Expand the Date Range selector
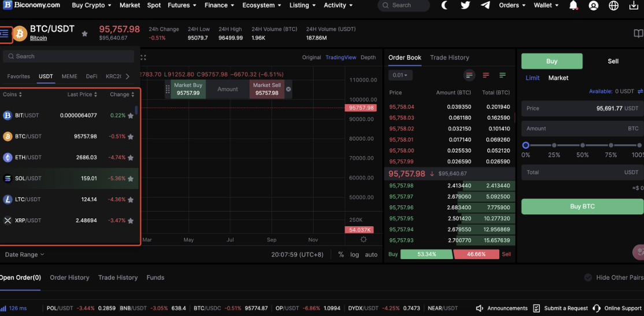This screenshot has width=644, height=316. 24,255
